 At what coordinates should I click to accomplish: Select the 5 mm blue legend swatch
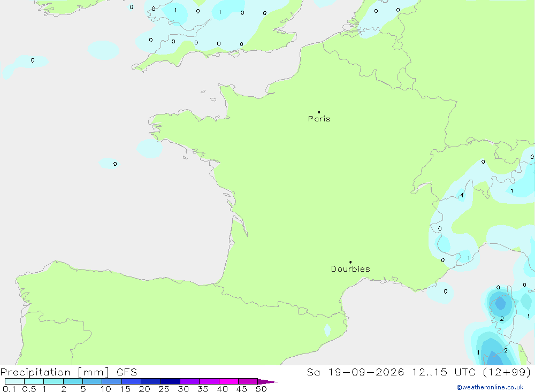[x=92, y=381]
